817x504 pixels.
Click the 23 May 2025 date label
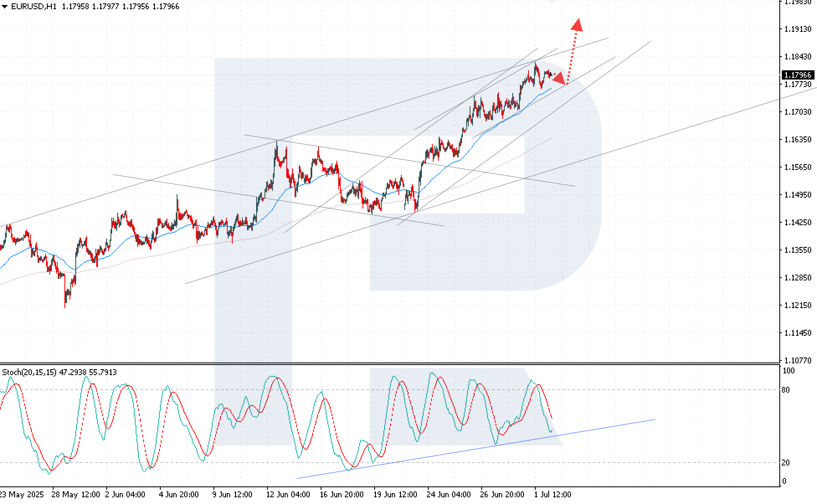point(22,494)
